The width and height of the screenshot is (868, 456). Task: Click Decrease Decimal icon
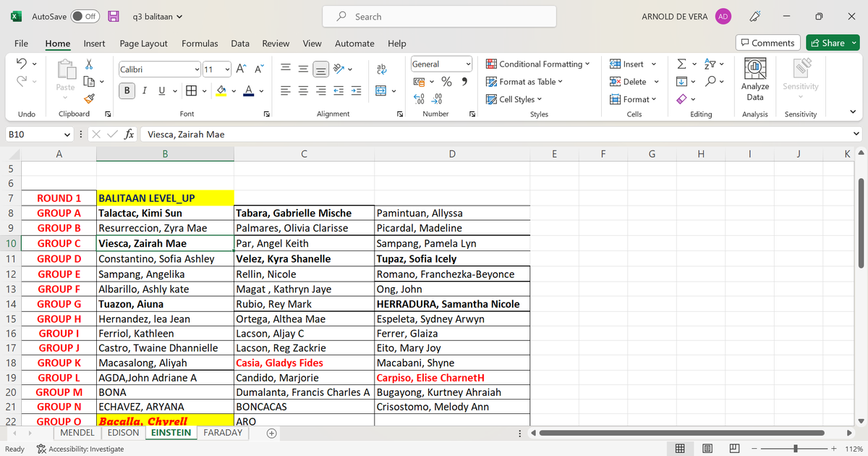[x=438, y=99]
